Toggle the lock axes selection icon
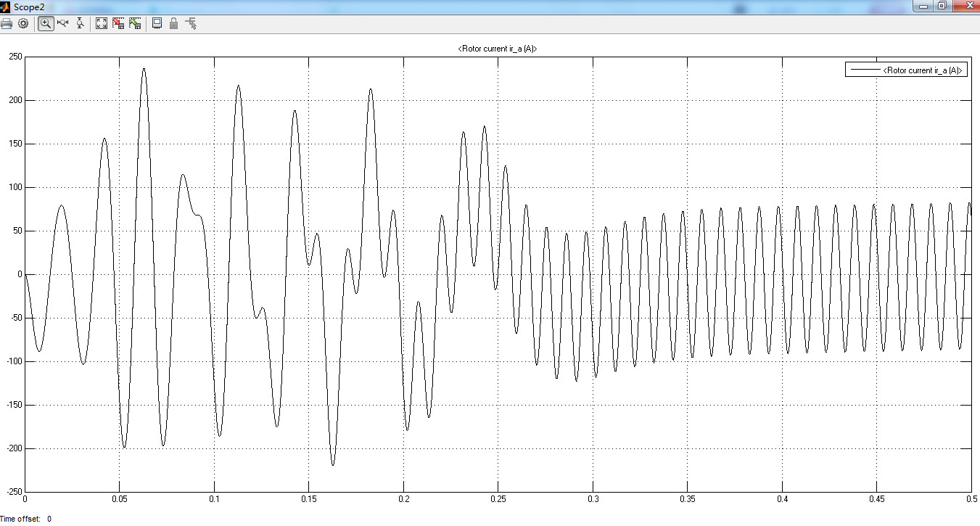980x526 pixels. point(173,23)
